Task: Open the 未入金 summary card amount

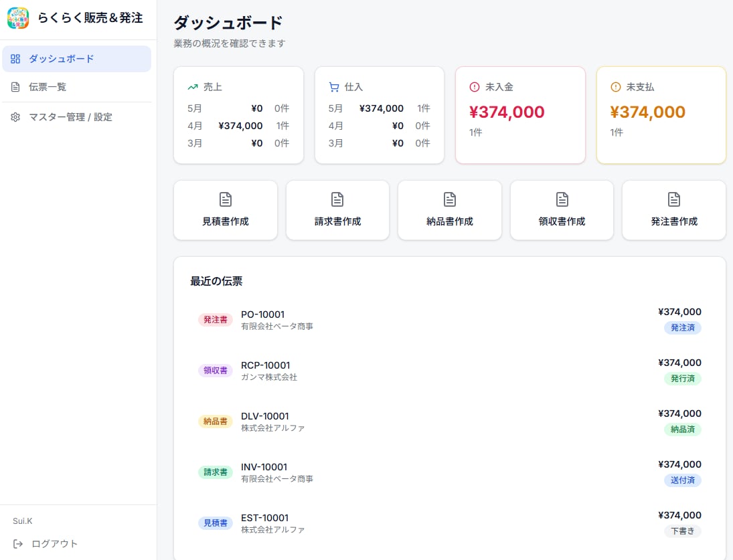Action: pyautogui.click(x=507, y=112)
